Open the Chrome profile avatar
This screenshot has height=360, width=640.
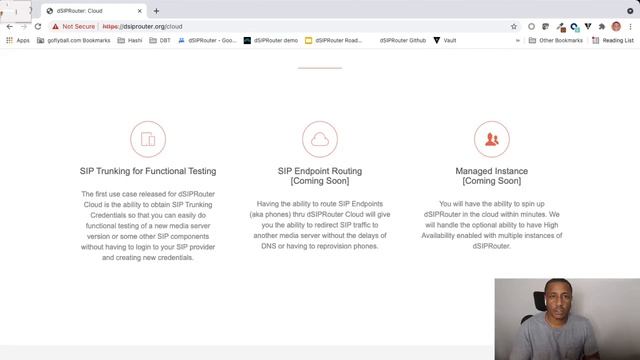click(616, 27)
